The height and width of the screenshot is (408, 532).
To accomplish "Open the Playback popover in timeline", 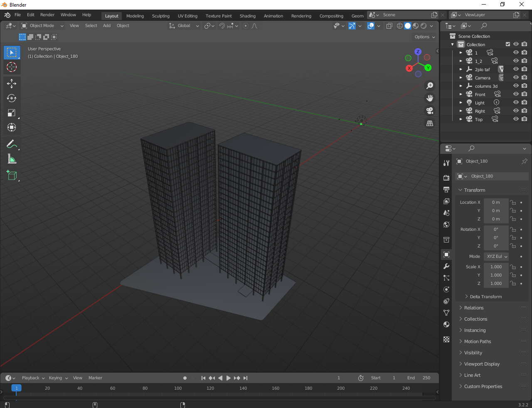I will pos(33,378).
